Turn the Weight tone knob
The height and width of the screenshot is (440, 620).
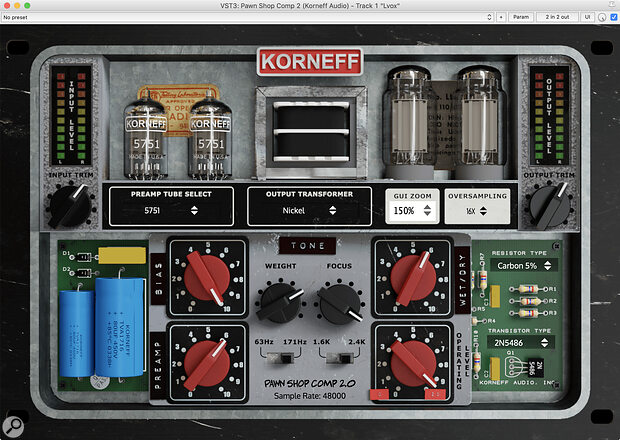tap(280, 301)
